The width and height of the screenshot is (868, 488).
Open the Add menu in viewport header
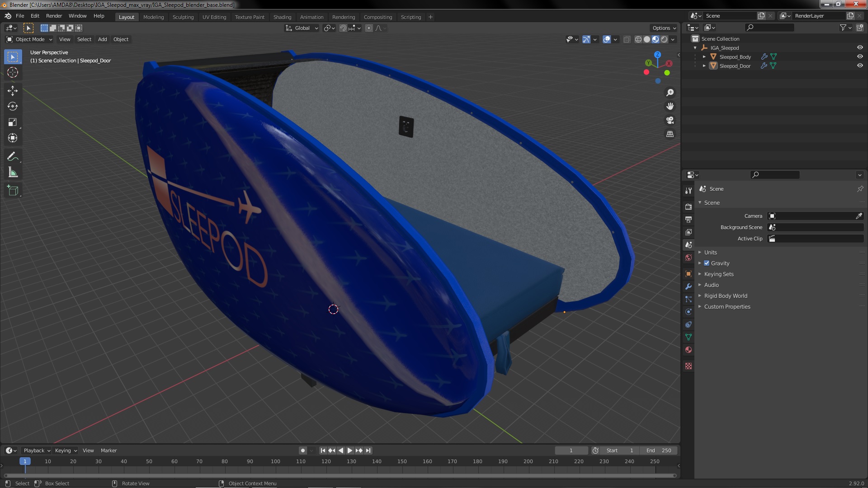click(103, 39)
